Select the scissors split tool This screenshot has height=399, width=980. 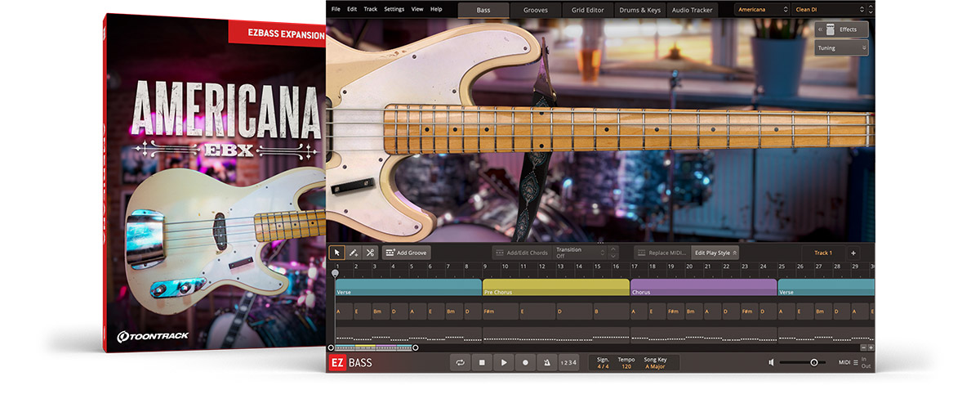click(370, 253)
